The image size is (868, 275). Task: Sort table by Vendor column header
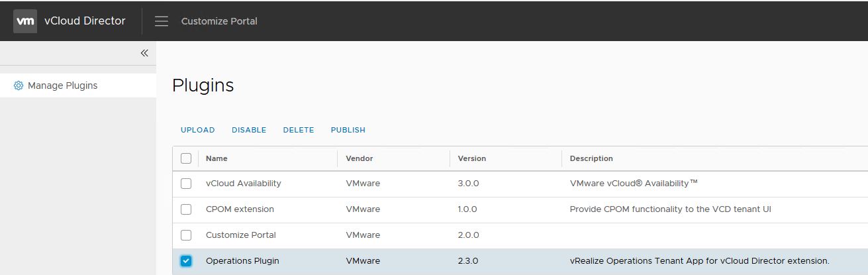pyautogui.click(x=360, y=158)
